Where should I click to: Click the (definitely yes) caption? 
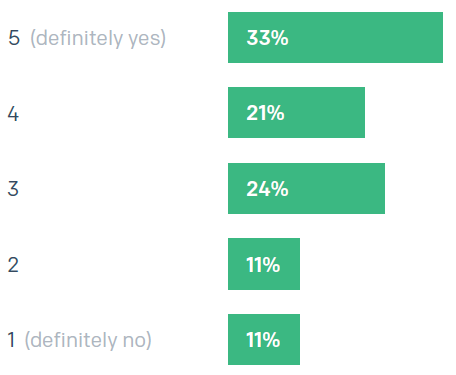point(98,38)
